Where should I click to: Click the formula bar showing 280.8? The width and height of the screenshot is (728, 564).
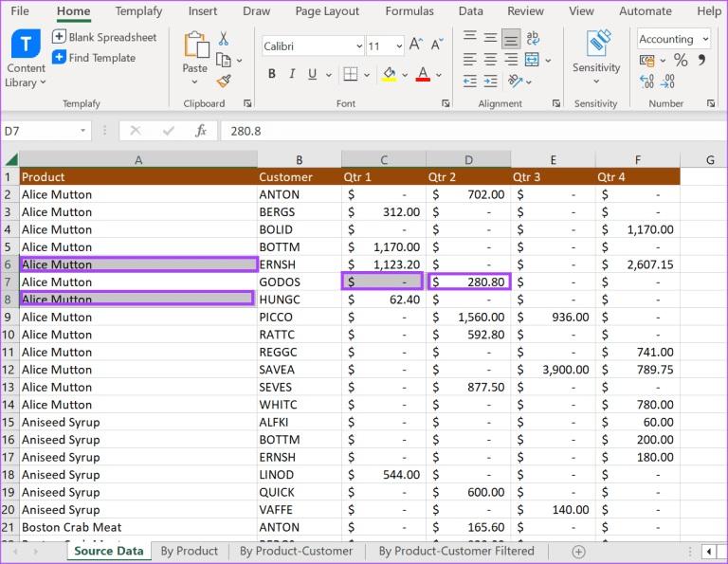[x=474, y=131]
